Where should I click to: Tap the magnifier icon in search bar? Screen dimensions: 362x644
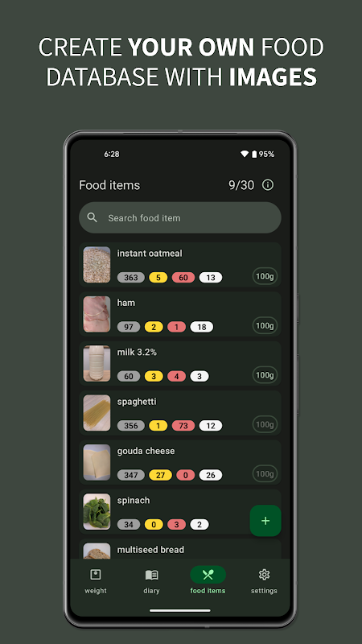(x=93, y=217)
